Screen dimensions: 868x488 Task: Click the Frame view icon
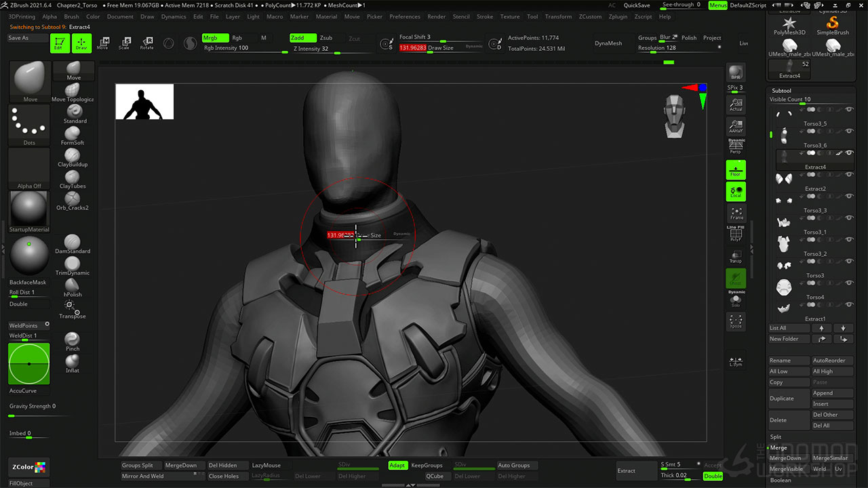736,213
